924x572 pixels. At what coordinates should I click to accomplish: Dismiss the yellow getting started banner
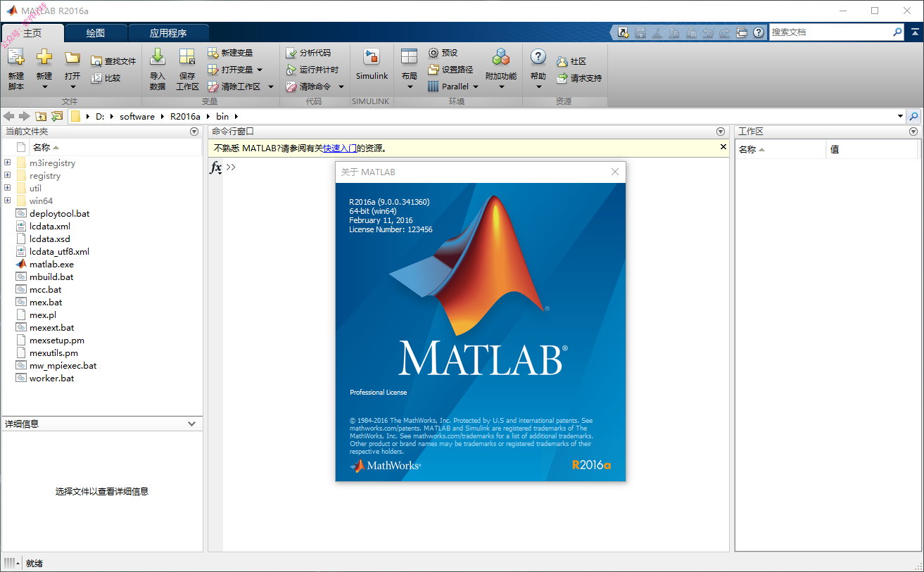tap(723, 147)
